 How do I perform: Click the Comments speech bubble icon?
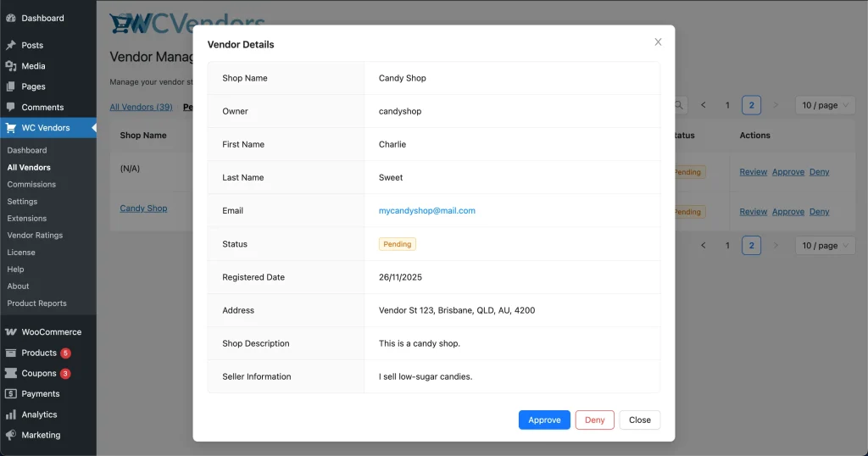pyautogui.click(x=11, y=108)
